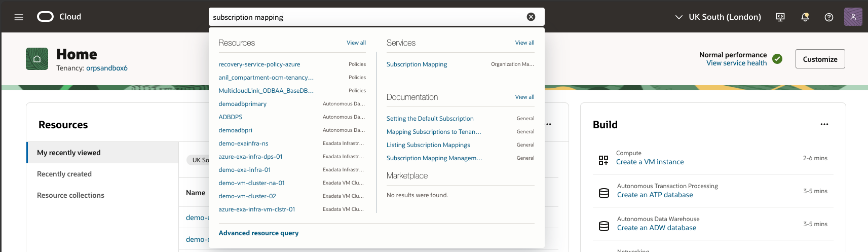Viewport: 868px width, 252px height.
Task: Open the Subscription Mapping service result
Action: tap(417, 64)
